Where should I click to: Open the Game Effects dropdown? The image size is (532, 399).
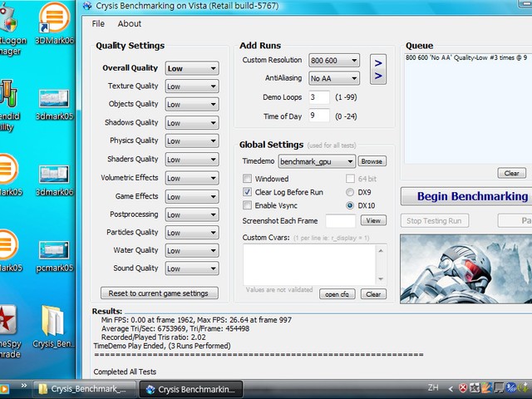192,196
